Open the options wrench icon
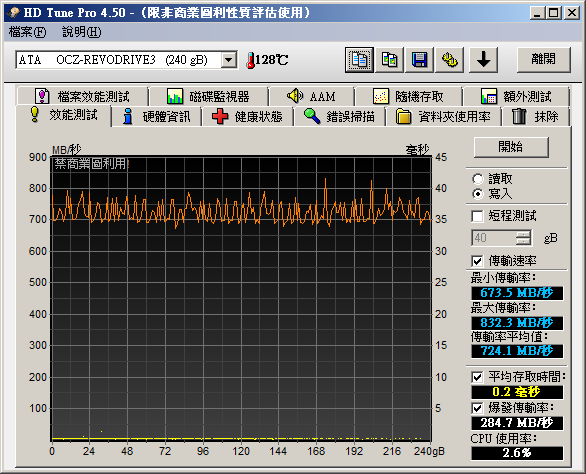Screen dimensions: 586x474 450,60
